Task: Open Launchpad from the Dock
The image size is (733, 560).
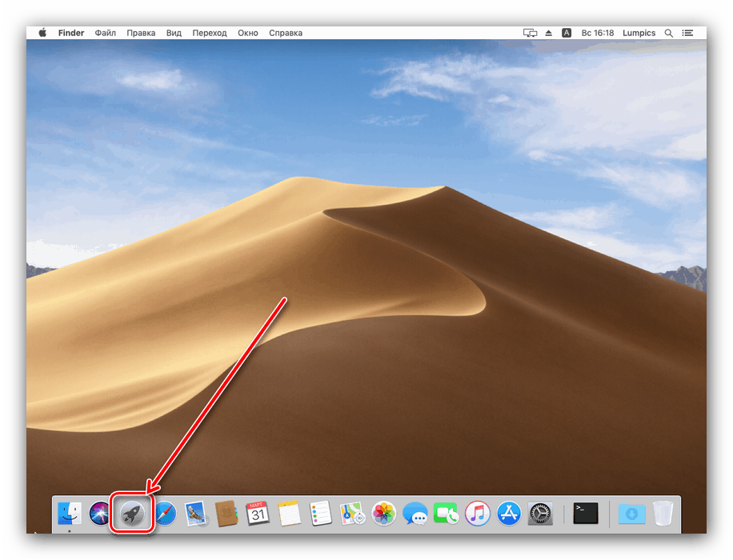Action: click(131, 514)
